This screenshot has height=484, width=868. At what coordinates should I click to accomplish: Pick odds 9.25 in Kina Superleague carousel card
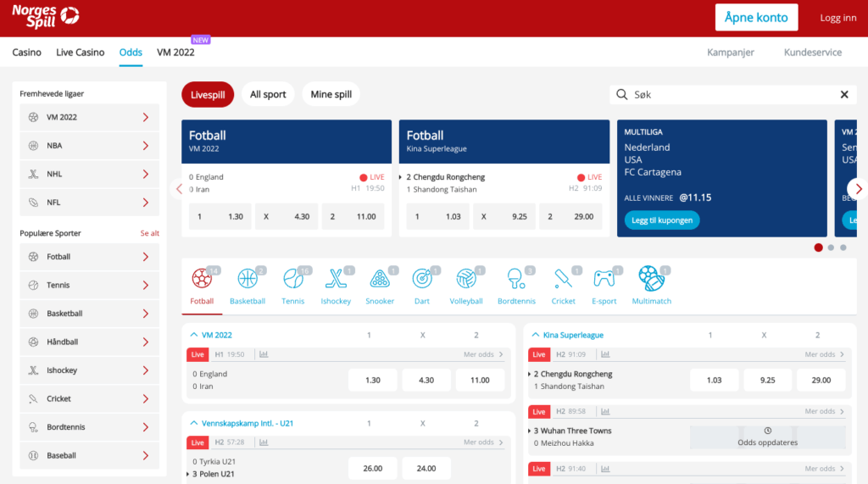click(x=504, y=216)
